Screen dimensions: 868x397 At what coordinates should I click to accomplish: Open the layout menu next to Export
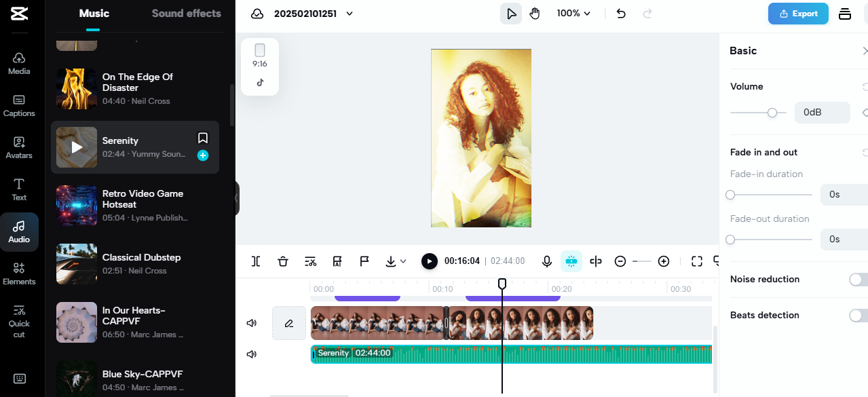pos(845,14)
